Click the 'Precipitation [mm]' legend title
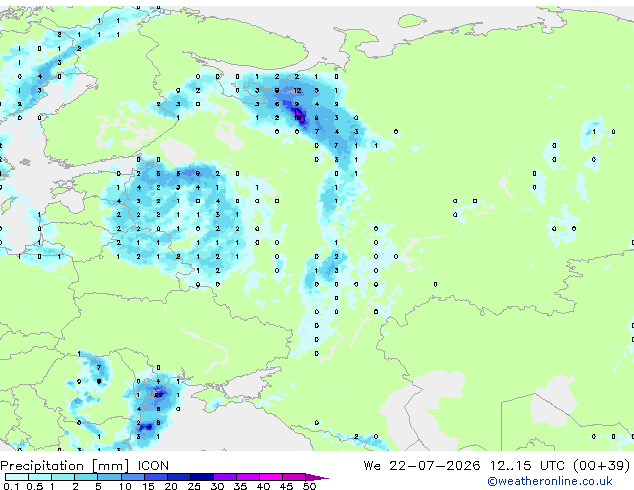634x490 pixels. pos(65,466)
